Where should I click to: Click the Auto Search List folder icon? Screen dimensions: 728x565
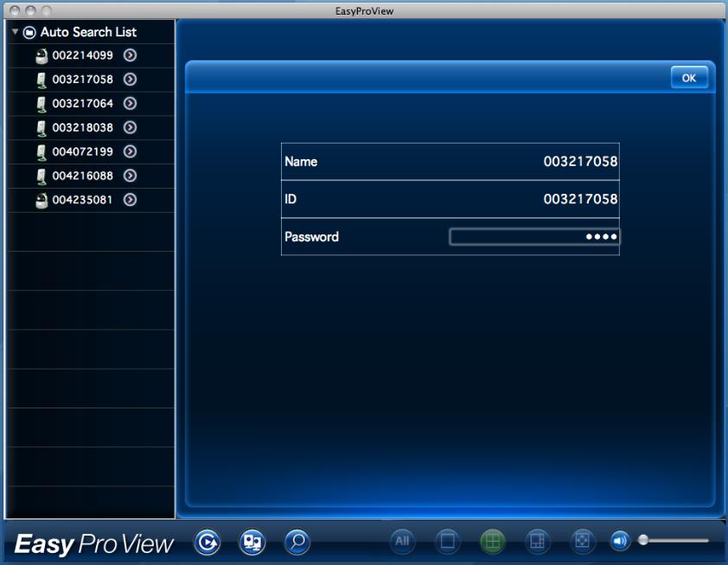point(29,32)
